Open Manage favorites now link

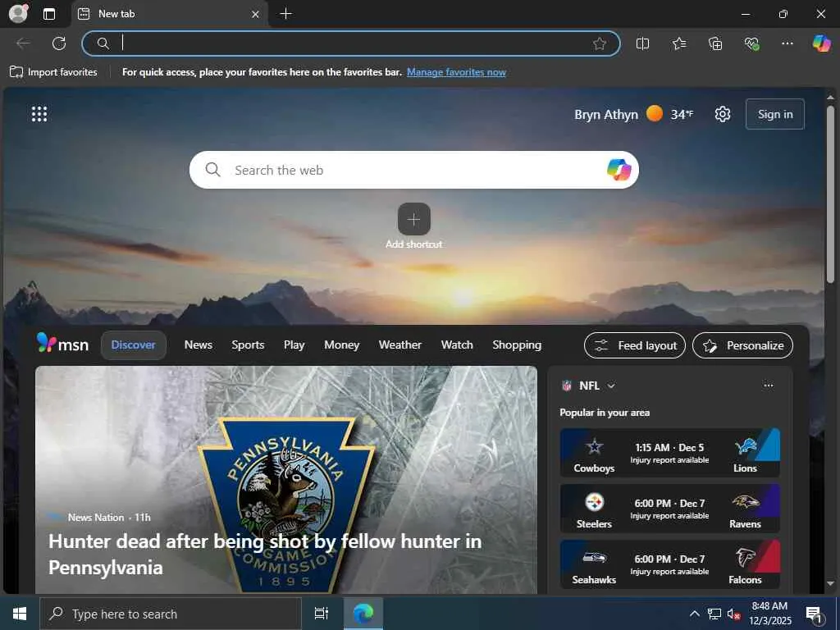[456, 72]
